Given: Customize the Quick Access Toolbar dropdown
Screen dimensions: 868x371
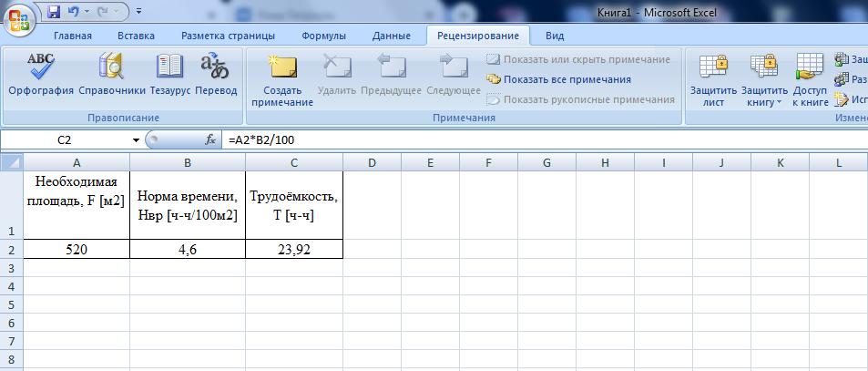Looking at the screenshot, I should click(x=138, y=11).
